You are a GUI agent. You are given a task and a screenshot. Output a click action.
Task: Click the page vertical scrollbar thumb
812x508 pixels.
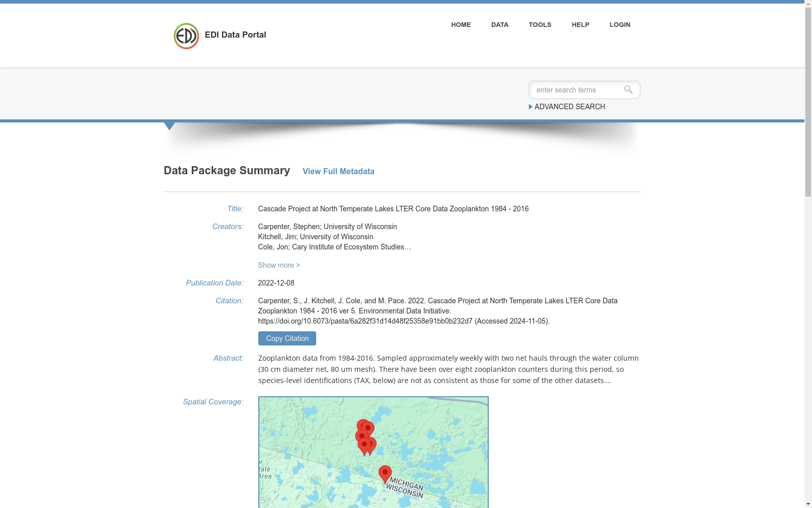[808, 102]
